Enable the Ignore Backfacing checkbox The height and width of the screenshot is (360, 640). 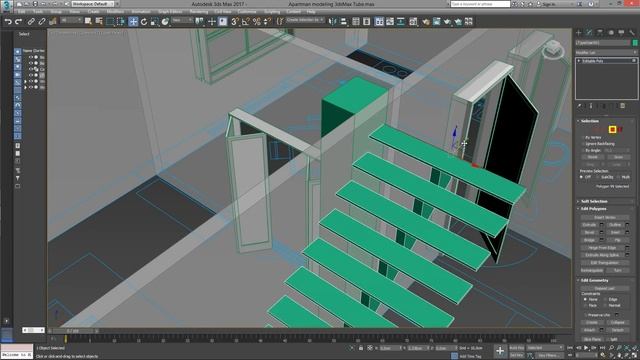click(x=583, y=144)
